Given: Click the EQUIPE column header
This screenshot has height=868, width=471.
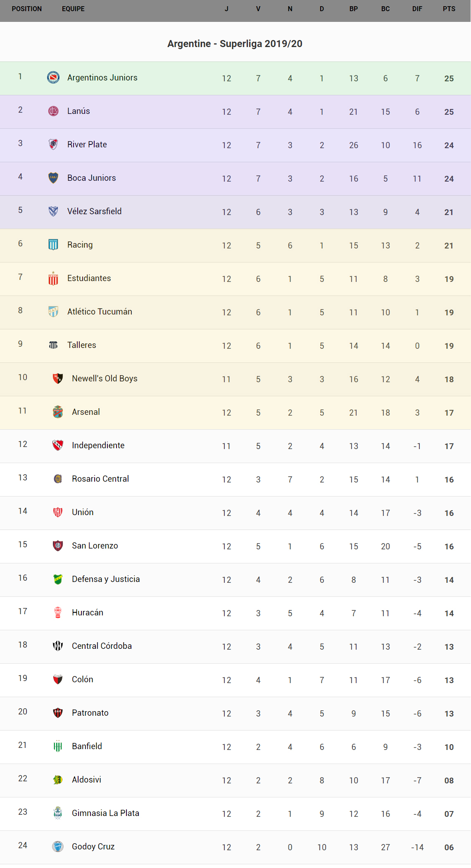Looking at the screenshot, I should click(73, 9).
